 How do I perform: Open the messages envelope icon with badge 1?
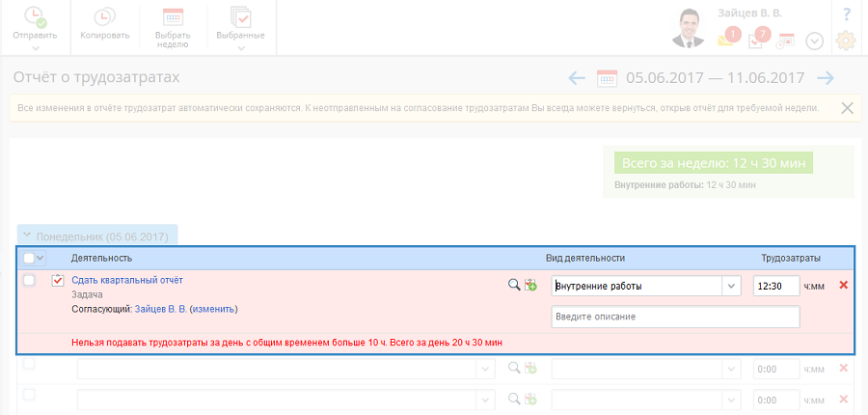click(x=728, y=38)
